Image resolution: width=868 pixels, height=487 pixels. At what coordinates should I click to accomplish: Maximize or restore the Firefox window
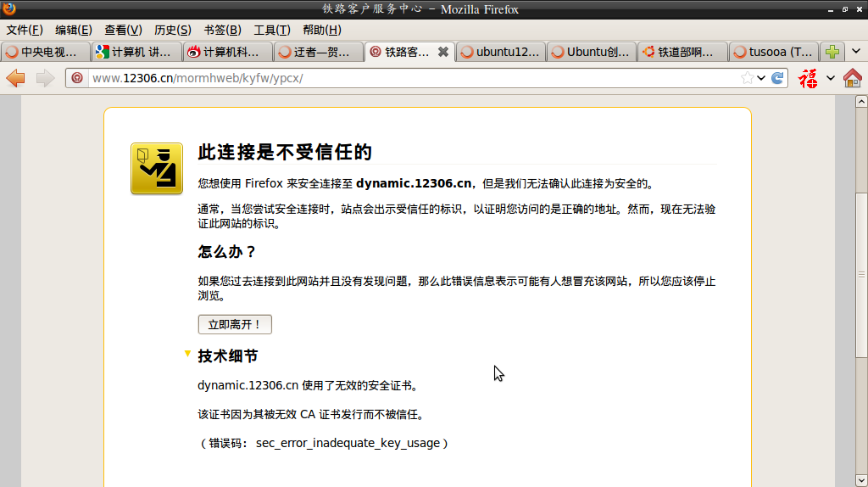pos(845,9)
